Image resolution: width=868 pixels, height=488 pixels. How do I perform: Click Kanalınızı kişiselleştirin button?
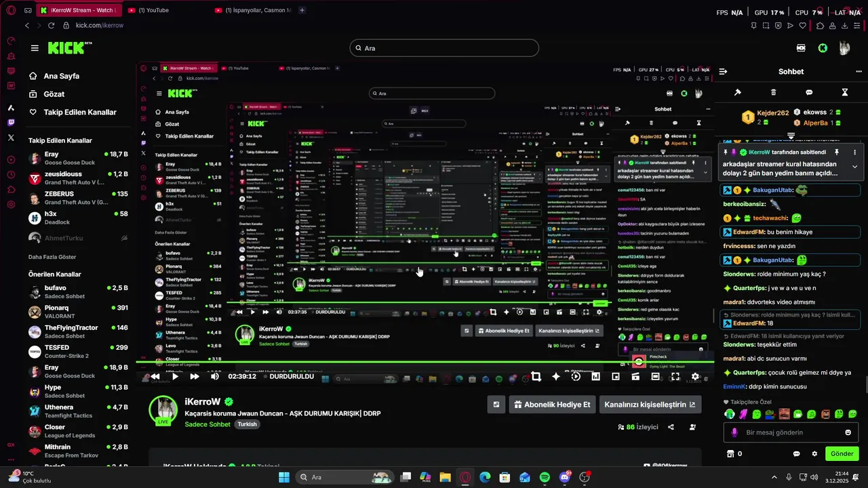[650, 405]
